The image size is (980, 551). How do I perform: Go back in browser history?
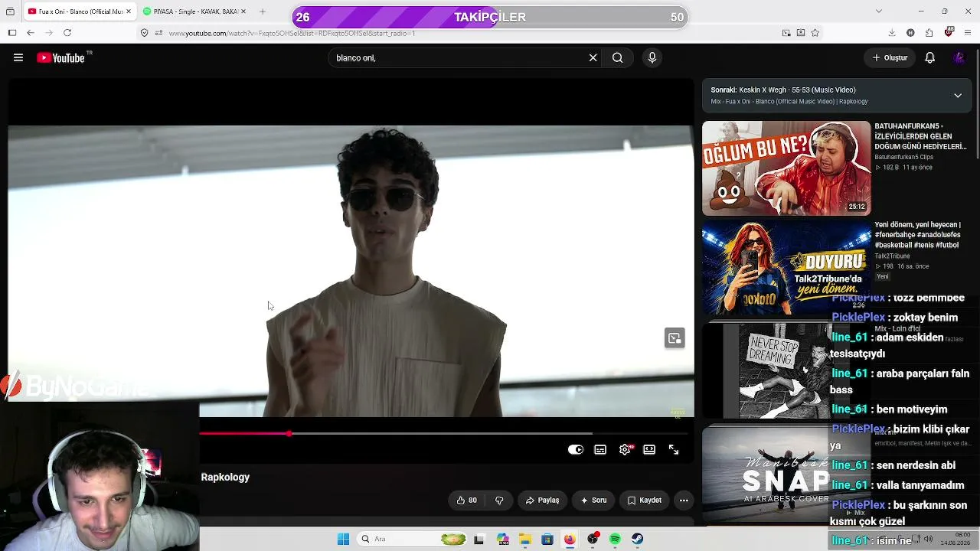point(31,33)
